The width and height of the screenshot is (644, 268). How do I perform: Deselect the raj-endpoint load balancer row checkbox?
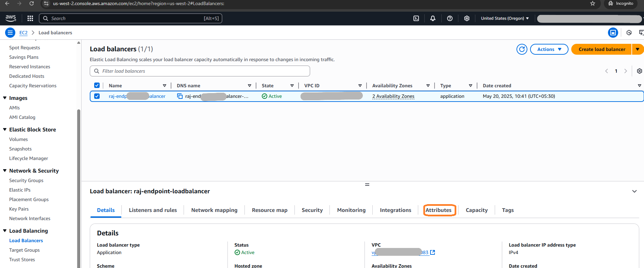point(97,96)
